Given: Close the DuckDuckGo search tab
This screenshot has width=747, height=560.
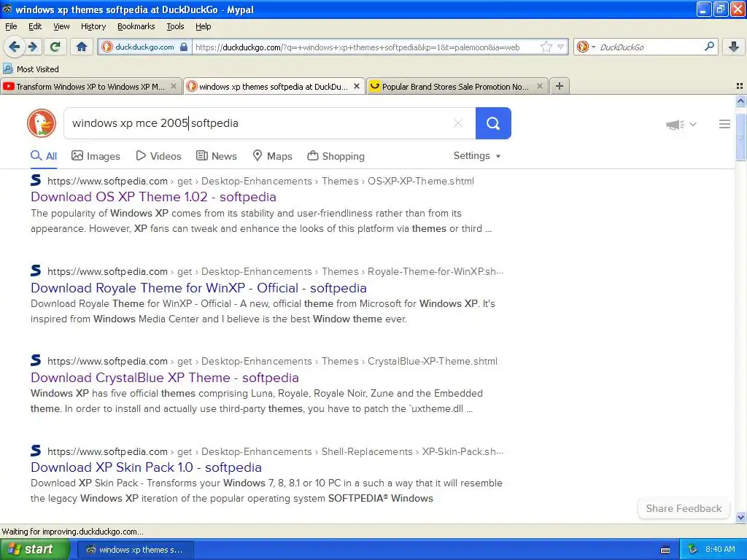Looking at the screenshot, I should [356, 86].
